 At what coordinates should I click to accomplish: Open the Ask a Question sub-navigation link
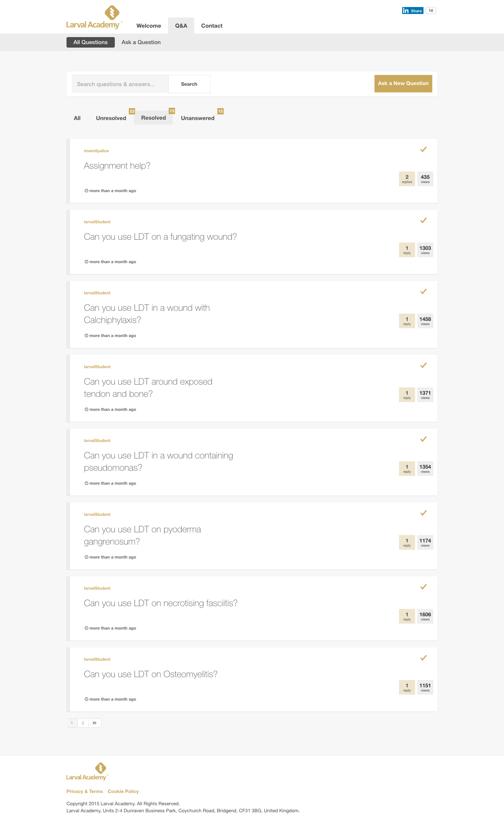[x=141, y=42]
